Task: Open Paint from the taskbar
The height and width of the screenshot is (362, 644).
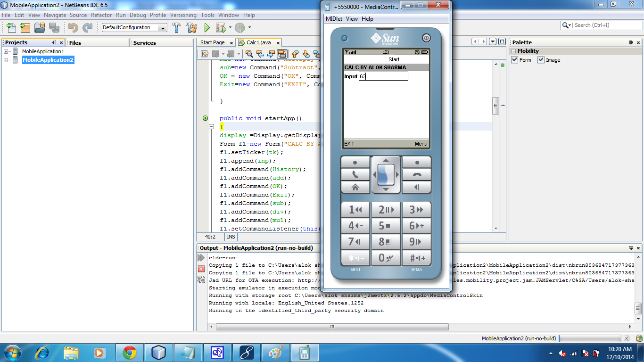Action: click(274, 353)
